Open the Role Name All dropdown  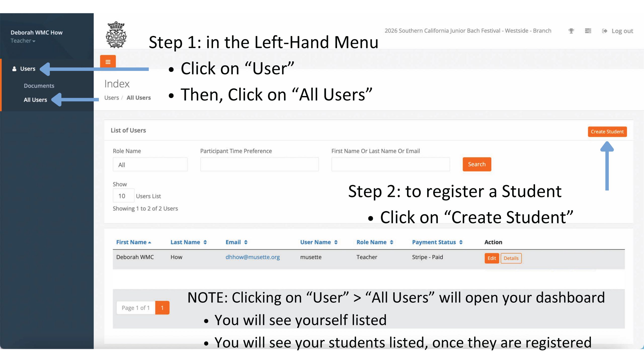pos(150,165)
